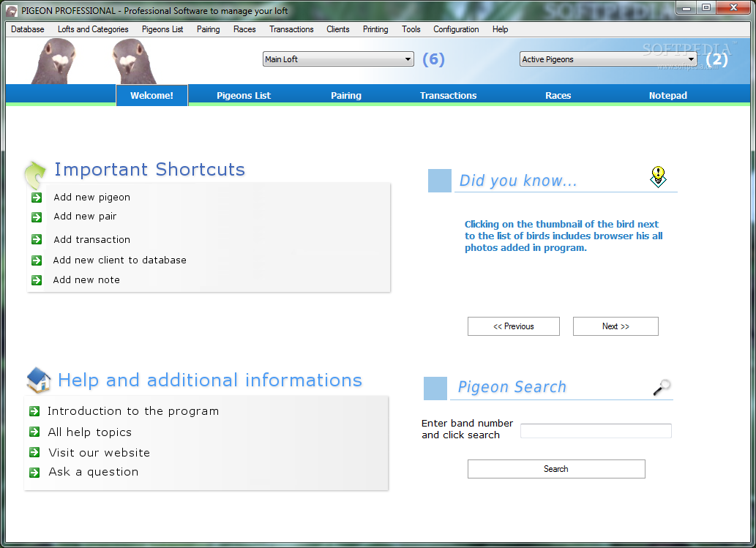Viewport: 756px width, 548px height.
Task: Click the (6) loft pigeon count
Action: pyautogui.click(x=433, y=59)
